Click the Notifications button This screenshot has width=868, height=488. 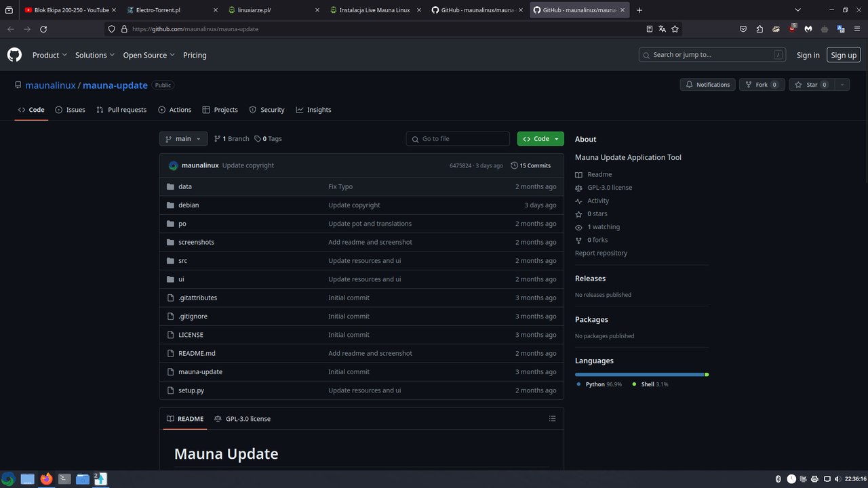pos(707,85)
